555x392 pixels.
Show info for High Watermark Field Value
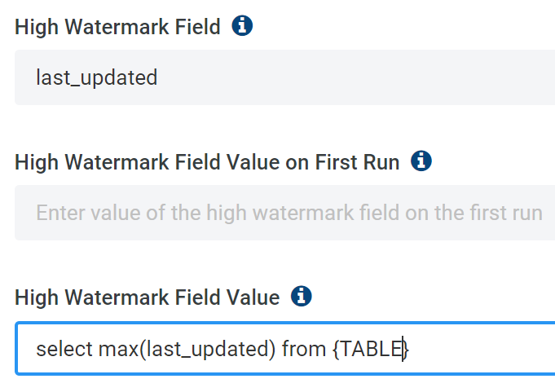click(302, 297)
